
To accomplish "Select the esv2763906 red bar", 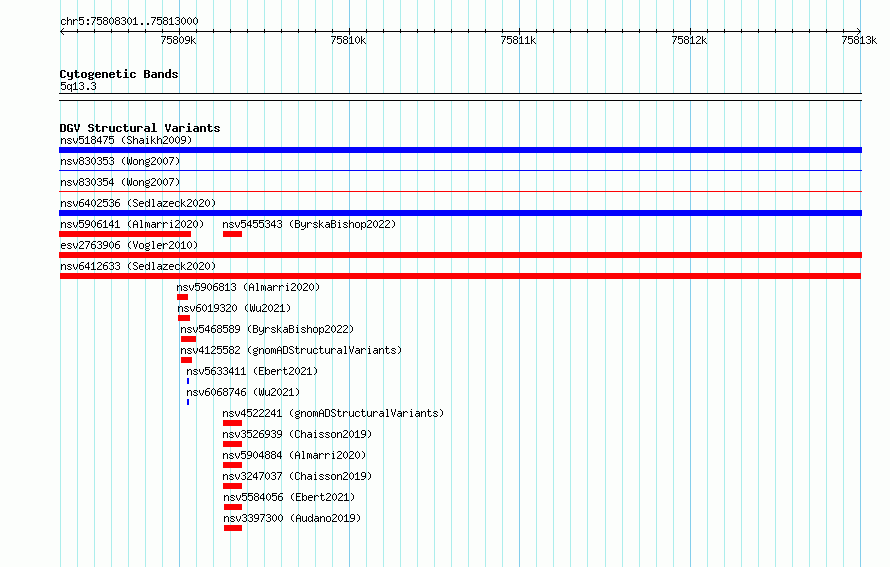I will (x=460, y=255).
